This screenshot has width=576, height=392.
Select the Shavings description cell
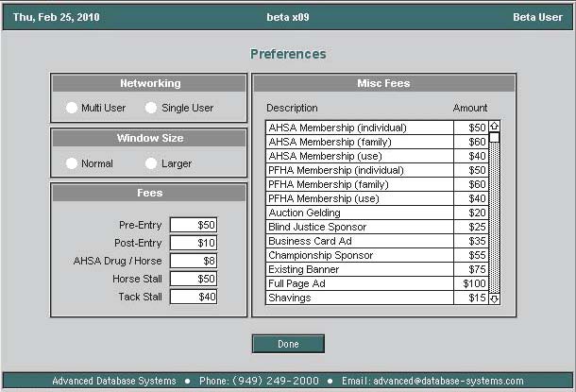point(360,298)
